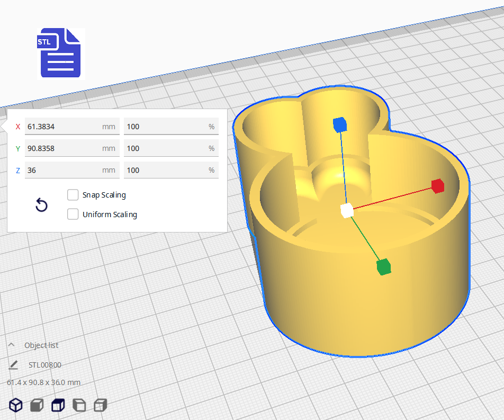
Task: Click the blue Z-axis scale handle
Action: [339, 125]
